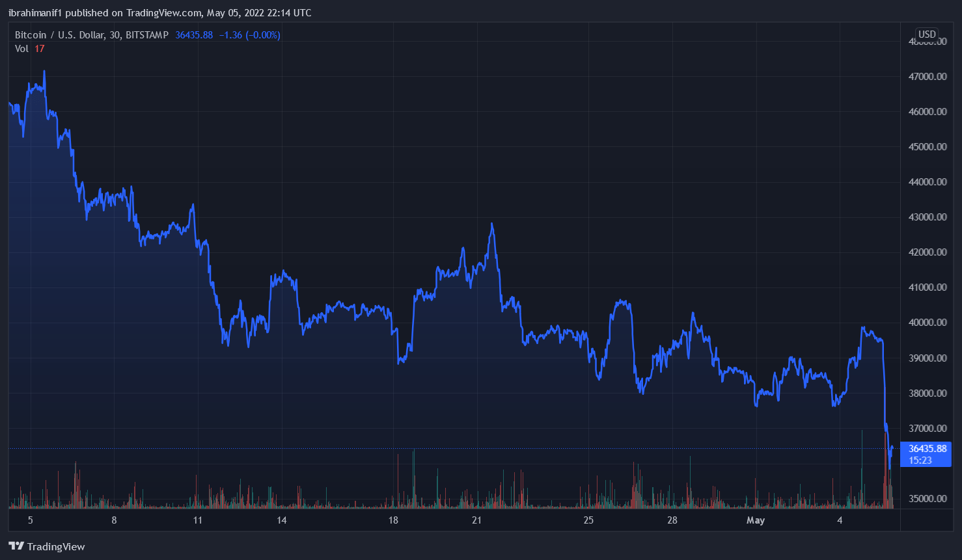Click the 40000.00 price axis label
The width and height of the screenshot is (962, 560).
[x=927, y=323]
